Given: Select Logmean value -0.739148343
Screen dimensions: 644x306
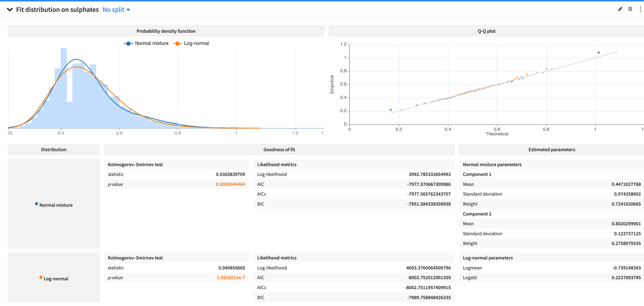Looking at the screenshot, I should pos(626,268).
